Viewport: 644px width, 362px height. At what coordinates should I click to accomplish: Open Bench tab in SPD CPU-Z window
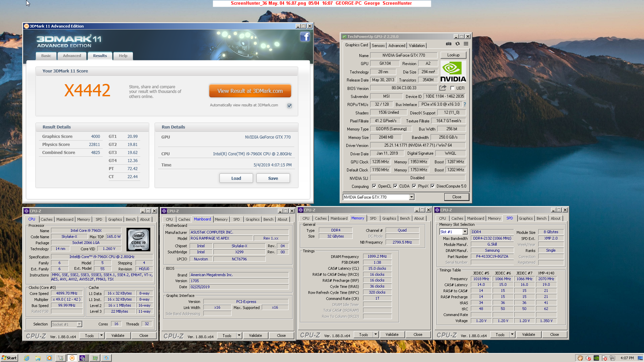click(x=541, y=218)
